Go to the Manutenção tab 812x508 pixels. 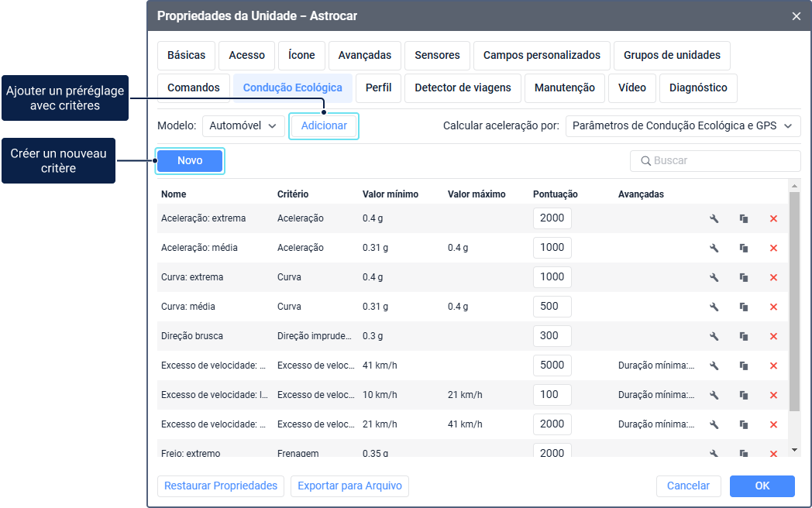pyautogui.click(x=564, y=88)
